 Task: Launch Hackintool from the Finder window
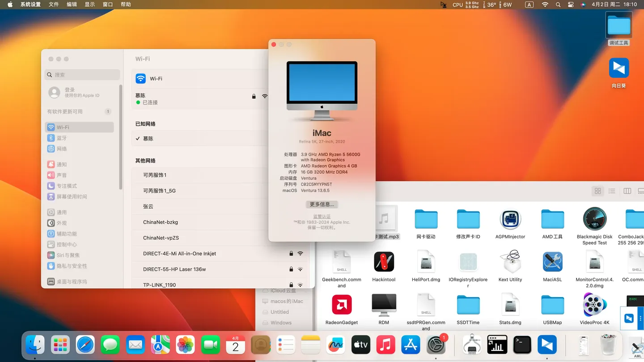(384, 262)
